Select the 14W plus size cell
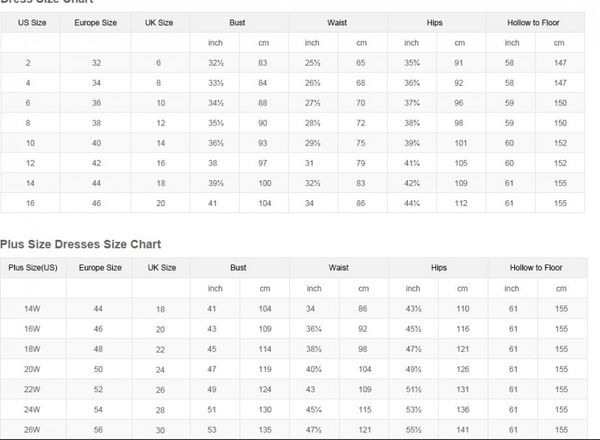This screenshot has width=600, height=440. coord(33,310)
